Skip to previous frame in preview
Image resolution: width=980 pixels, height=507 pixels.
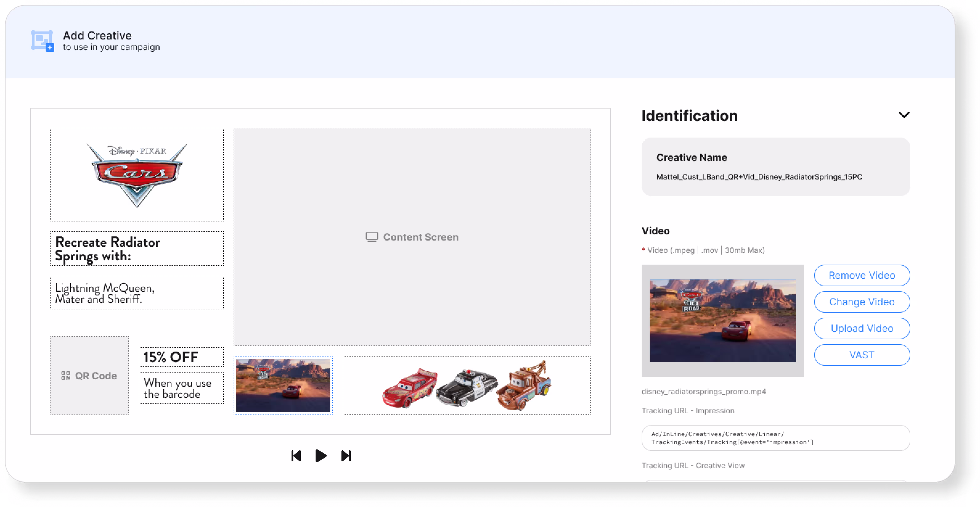pyautogui.click(x=296, y=455)
